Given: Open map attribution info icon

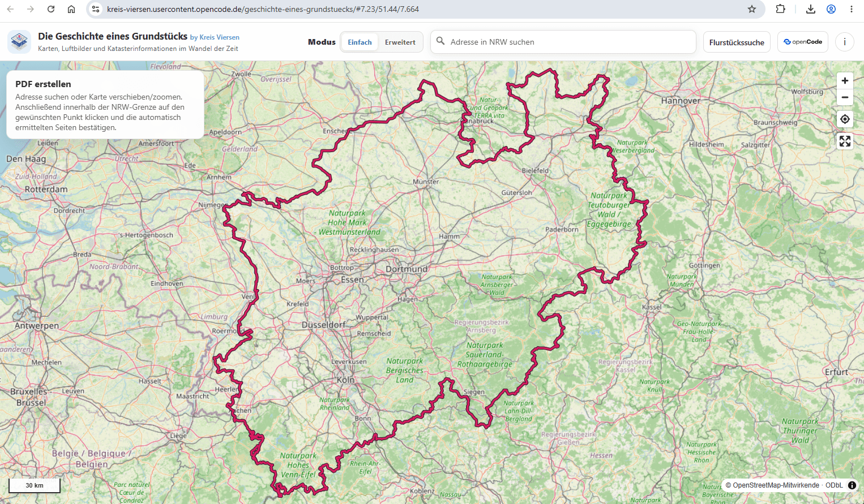Looking at the screenshot, I should (852, 485).
